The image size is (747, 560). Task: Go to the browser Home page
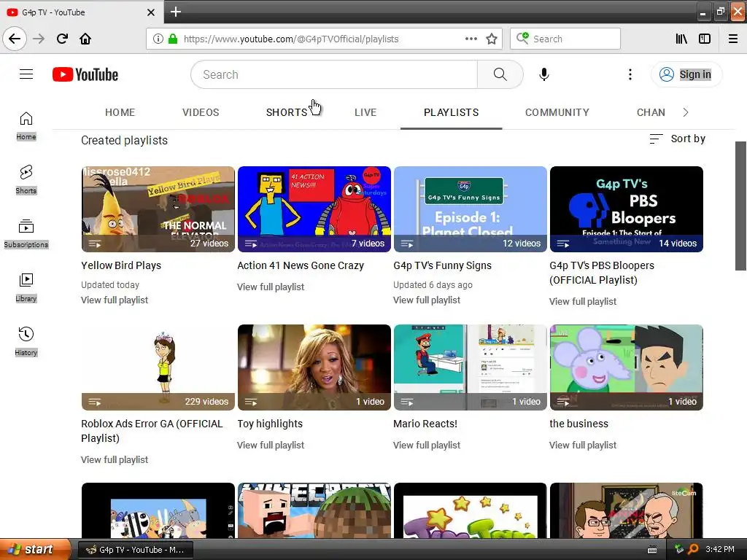[x=85, y=39]
